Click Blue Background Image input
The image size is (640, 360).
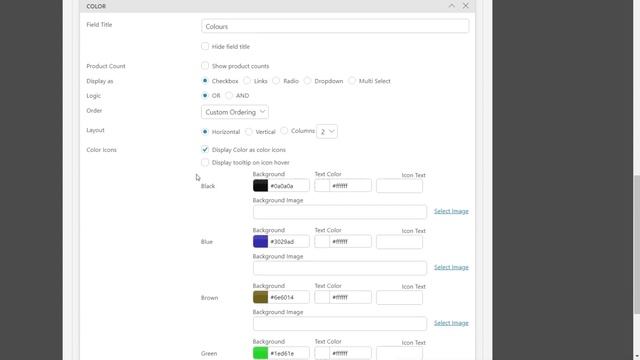340,268
